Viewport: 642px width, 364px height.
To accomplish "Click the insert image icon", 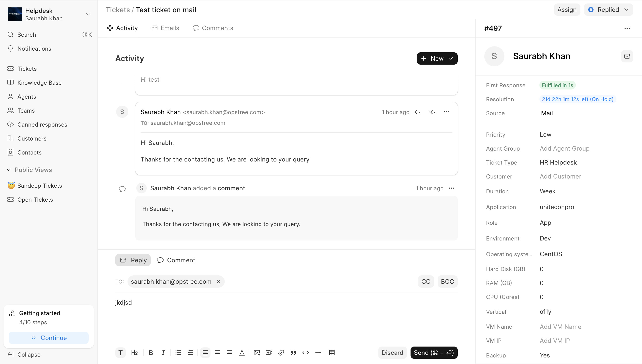I will point(257,353).
